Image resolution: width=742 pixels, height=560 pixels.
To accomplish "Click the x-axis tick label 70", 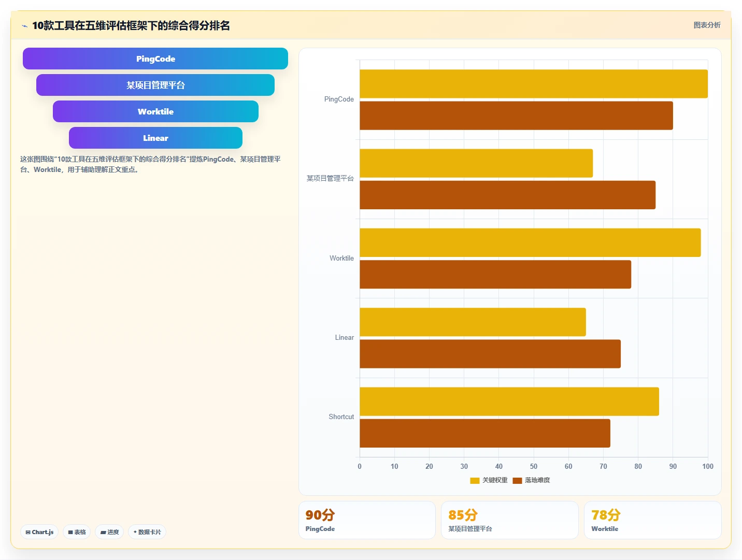I will coord(603,466).
